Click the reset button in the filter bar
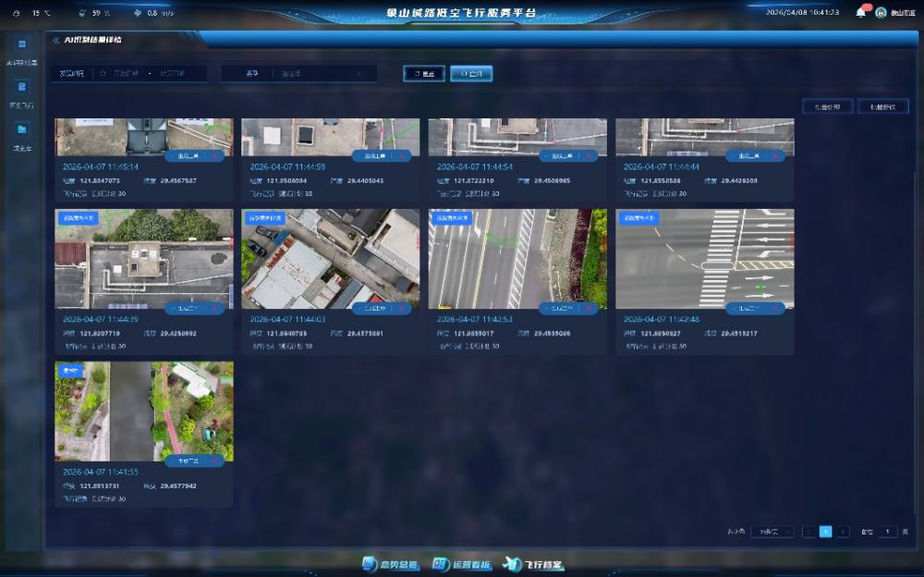This screenshot has width=924, height=577. pos(424,73)
